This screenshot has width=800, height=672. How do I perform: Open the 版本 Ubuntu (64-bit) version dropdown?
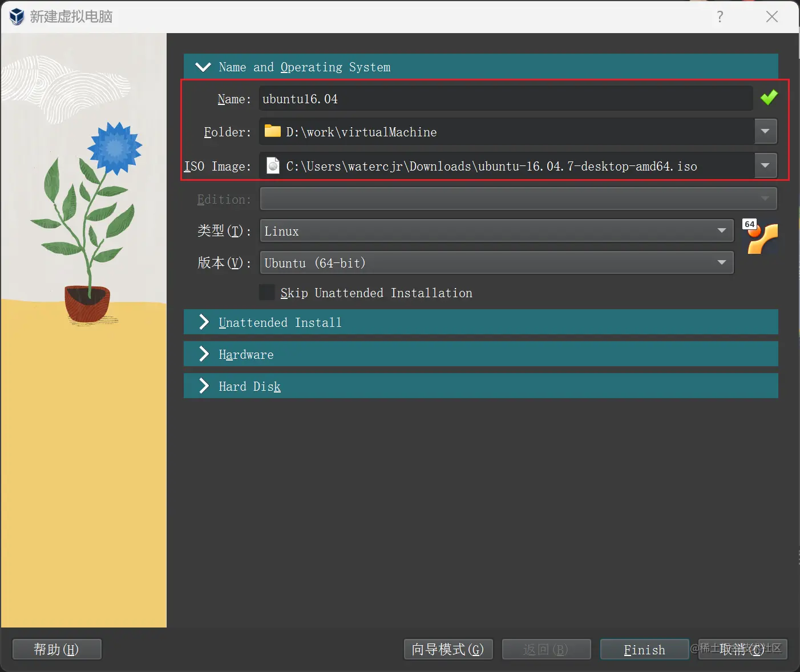pyautogui.click(x=496, y=263)
